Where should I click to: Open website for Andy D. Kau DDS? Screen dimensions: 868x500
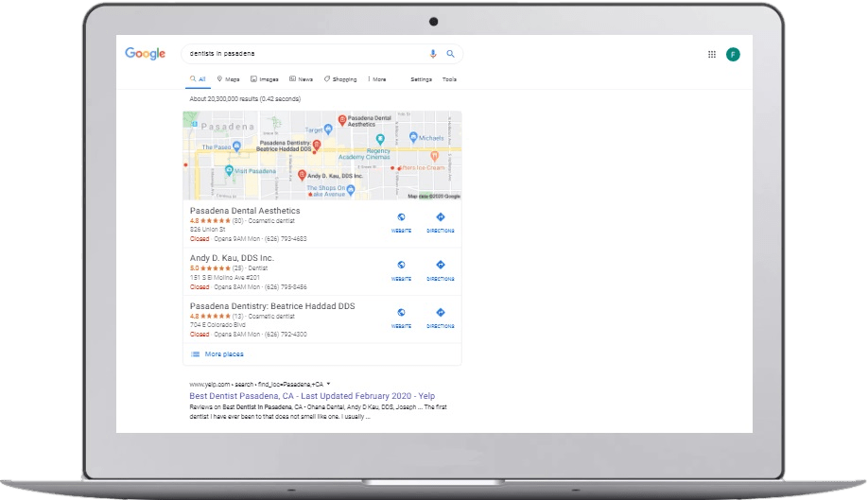pos(401,271)
